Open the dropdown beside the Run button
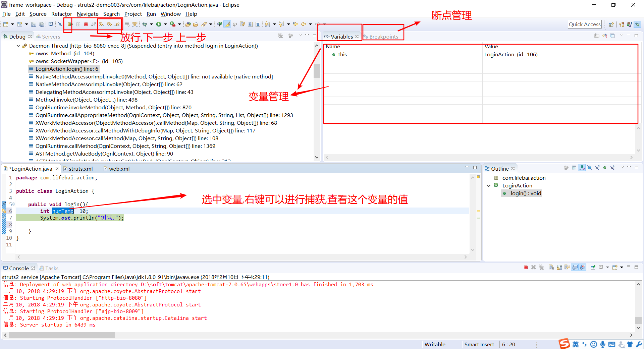The width and height of the screenshot is (644, 349). [x=165, y=24]
